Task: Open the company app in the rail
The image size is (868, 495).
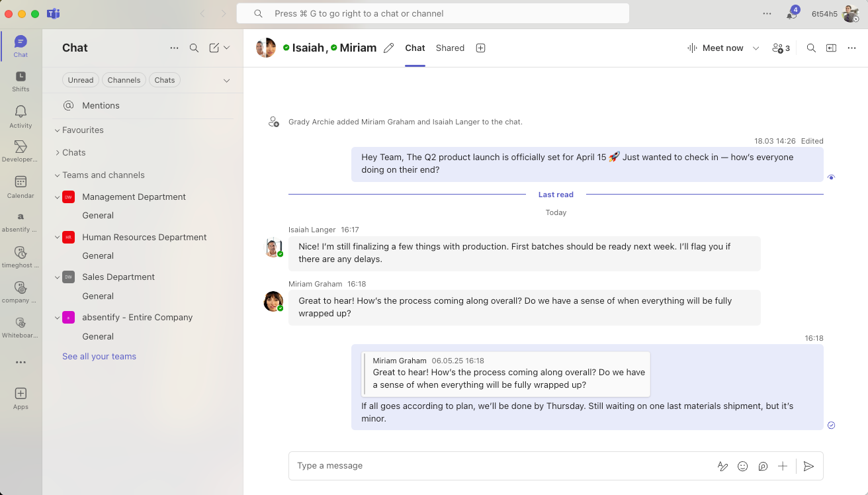Action: [21, 292]
